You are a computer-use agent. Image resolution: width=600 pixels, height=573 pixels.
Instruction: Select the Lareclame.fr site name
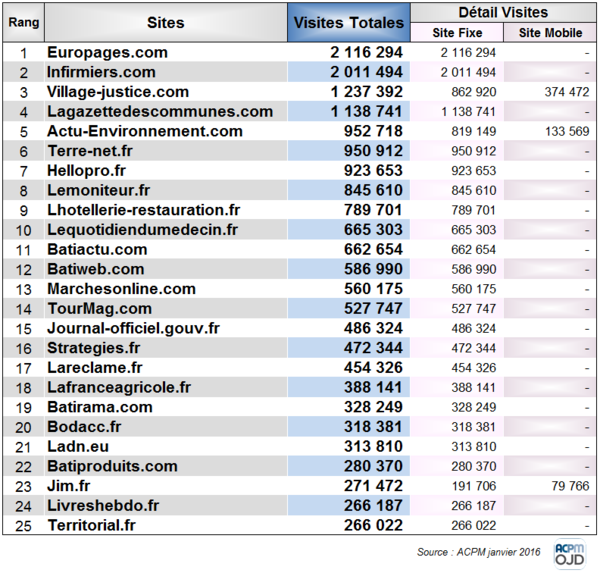[95, 368]
